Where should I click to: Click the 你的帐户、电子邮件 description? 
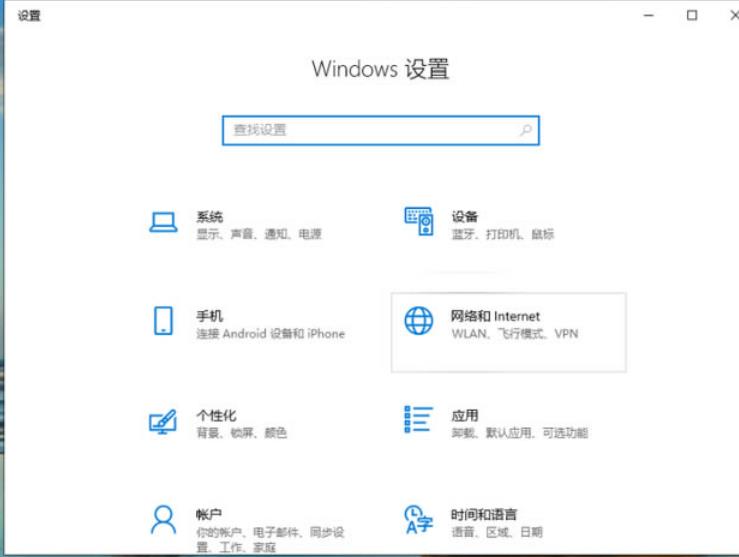click(270, 540)
